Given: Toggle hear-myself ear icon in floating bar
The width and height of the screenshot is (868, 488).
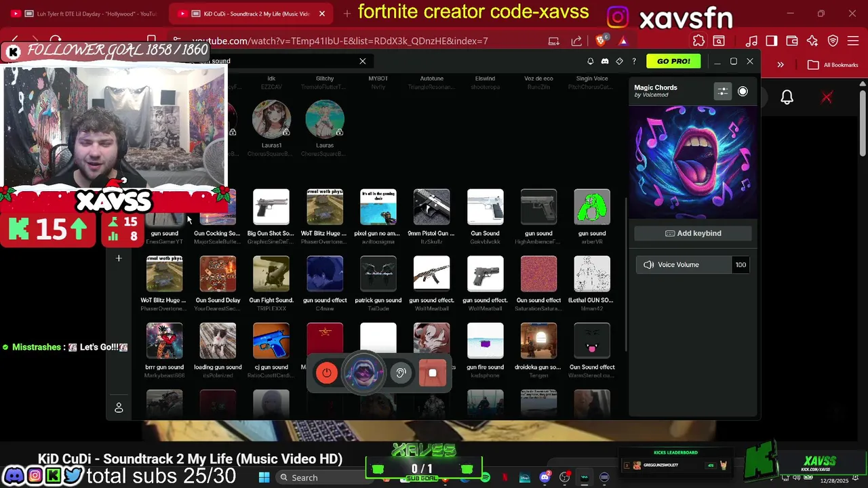Looking at the screenshot, I should click(x=401, y=373).
